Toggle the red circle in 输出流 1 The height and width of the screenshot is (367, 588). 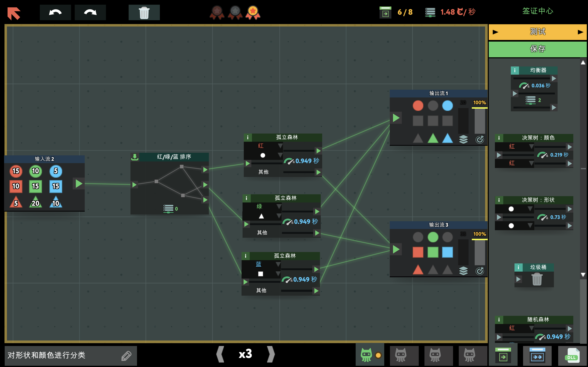click(x=418, y=106)
